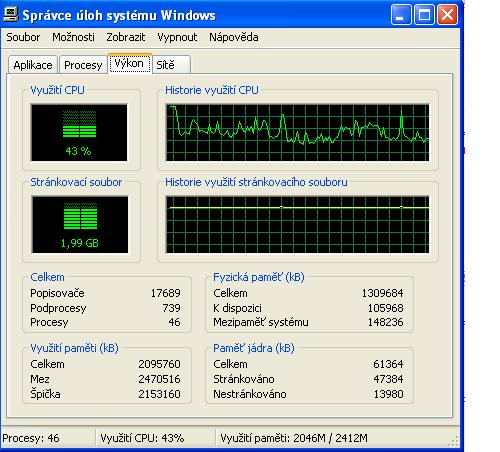
Task: Minimize the Správce úloh window
Action: pyautogui.click(x=401, y=15)
